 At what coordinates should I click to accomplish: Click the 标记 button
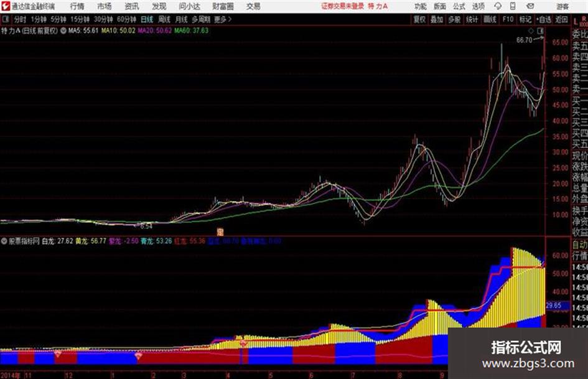pos(525,19)
